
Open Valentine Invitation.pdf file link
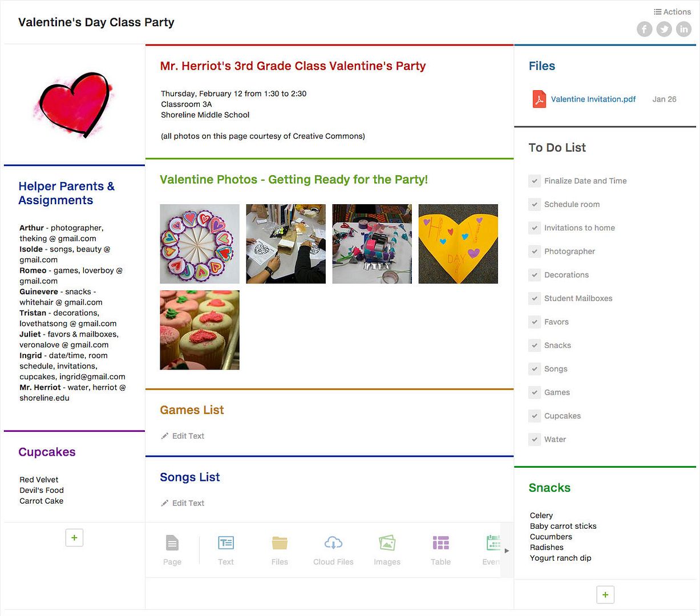[x=593, y=99]
